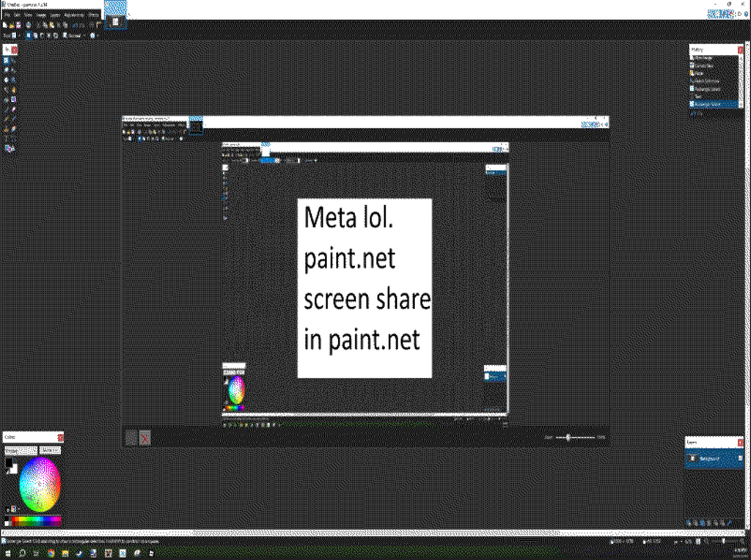Select the Lasso Select tool
The height and width of the screenshot is (560, 751).
[x=6, y=70]
